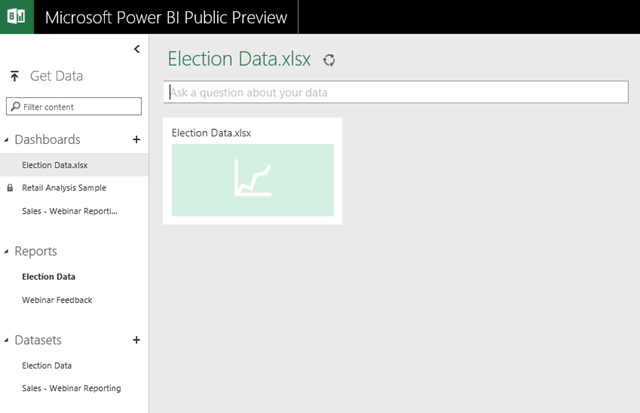Click lock icon beside Retail Analysis Sample
Viewport: 640px width, 413px height.
10,188
